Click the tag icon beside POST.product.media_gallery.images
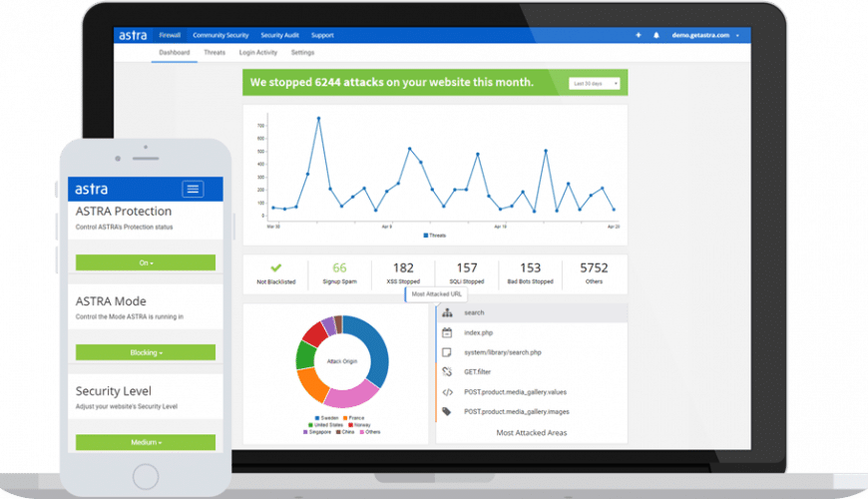The image size is (868, 499). point(447,411)
